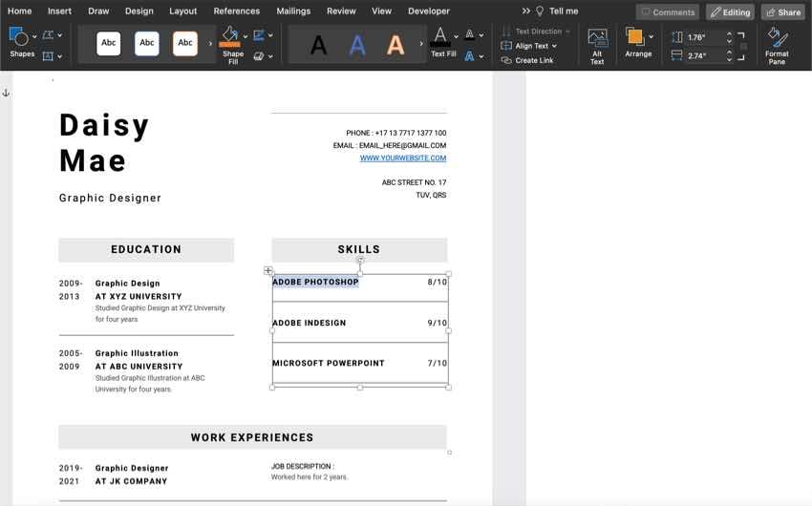812x506 pixels.
Task: Open the Comments button
Action: click(x=668, y=11)
